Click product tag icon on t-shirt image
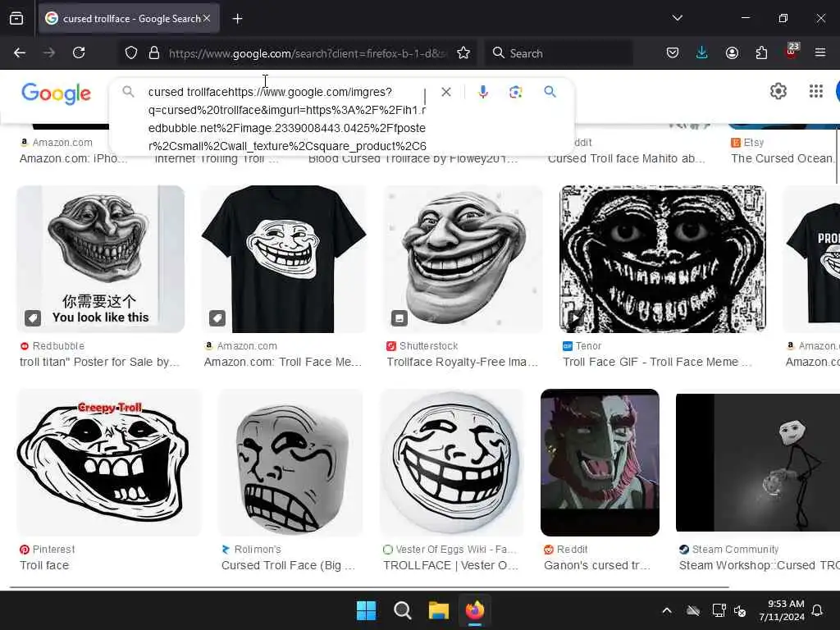 (x=217, y=318)
